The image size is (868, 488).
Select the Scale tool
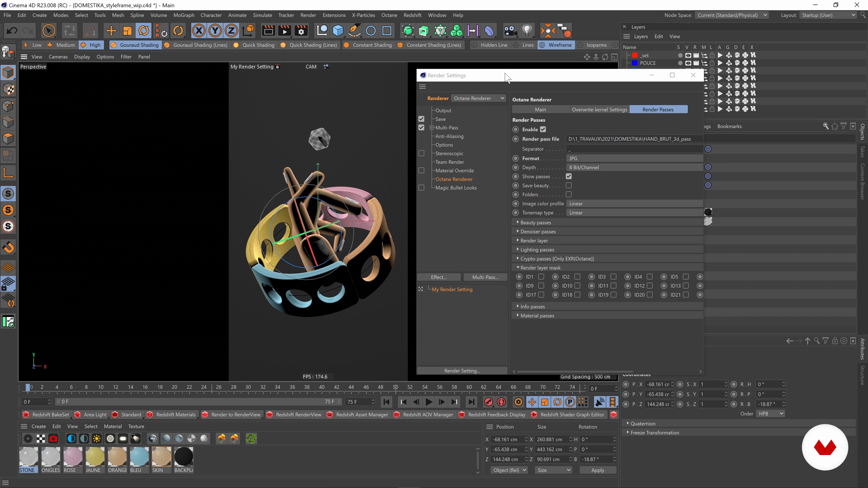(127, 31)
